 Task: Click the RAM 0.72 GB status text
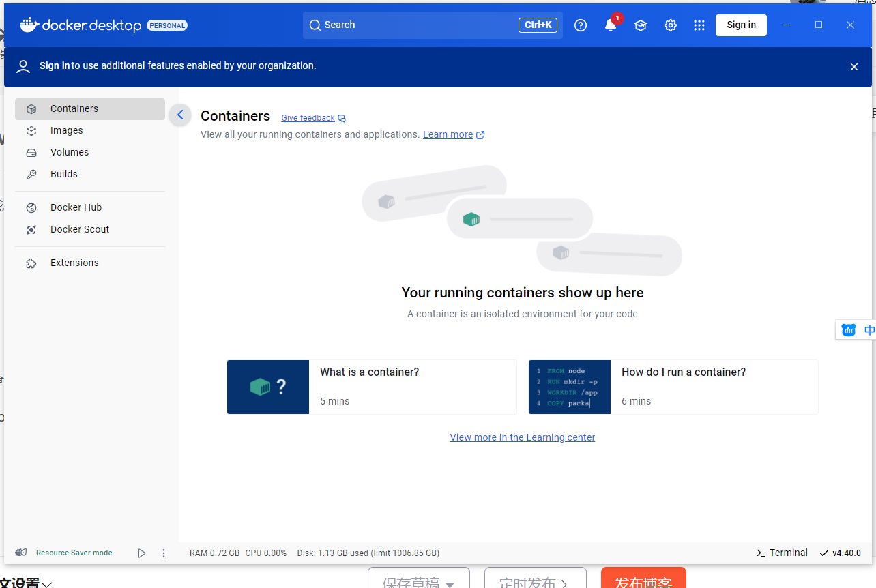point(214,553)
